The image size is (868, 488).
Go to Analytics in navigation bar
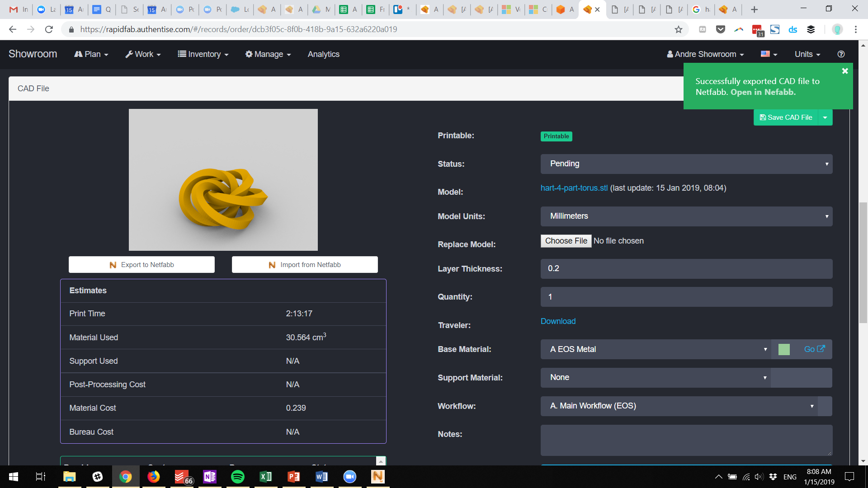(x=323, y=54)
